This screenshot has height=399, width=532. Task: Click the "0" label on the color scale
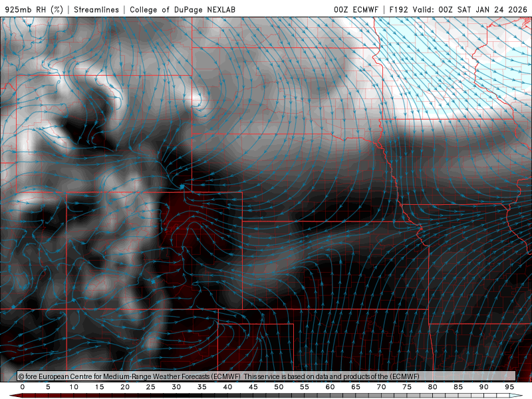coord(23,387)
